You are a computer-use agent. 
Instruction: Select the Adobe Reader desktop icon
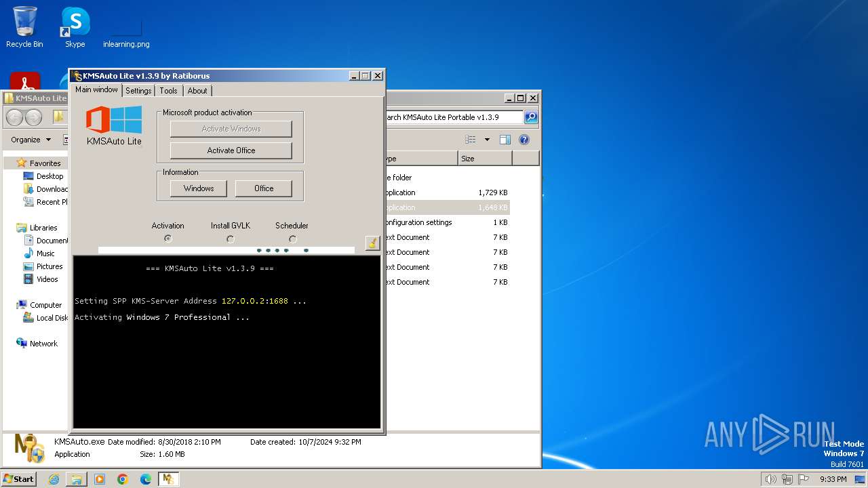[x=25, y=81]
